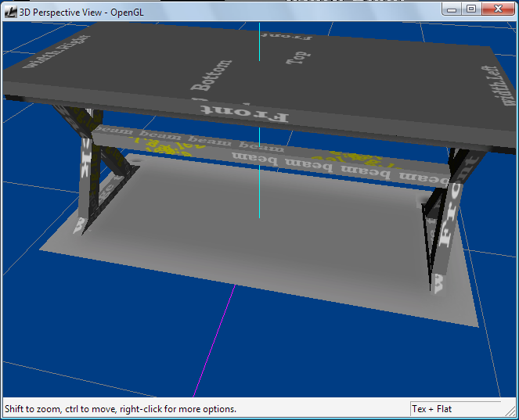Close the 3D Perspective View window
The width and height of the screenshot is (519, 420).
[x=496, y=9]
